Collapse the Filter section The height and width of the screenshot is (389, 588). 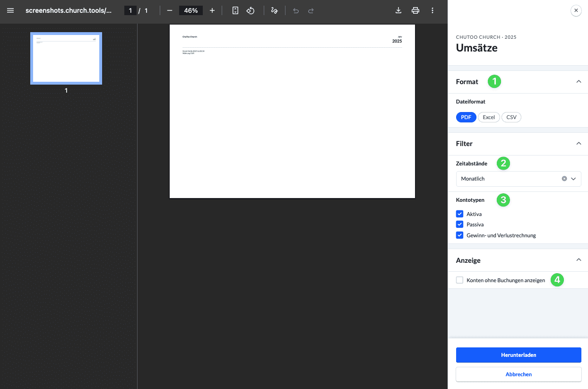[x=579, y=143]
